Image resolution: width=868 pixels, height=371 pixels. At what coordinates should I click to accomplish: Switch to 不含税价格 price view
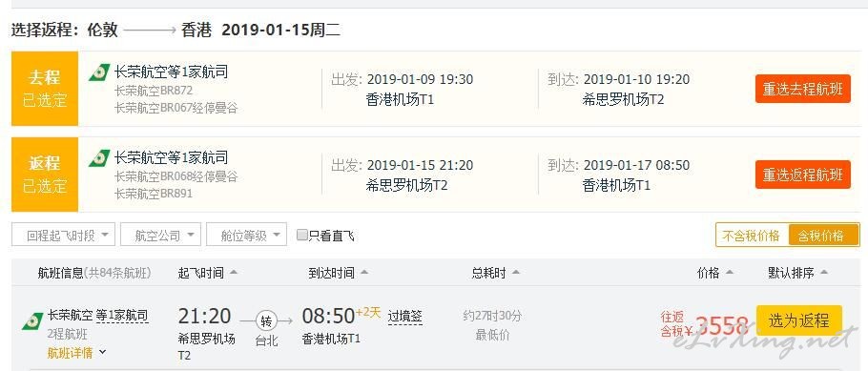(x=752, y=236)
